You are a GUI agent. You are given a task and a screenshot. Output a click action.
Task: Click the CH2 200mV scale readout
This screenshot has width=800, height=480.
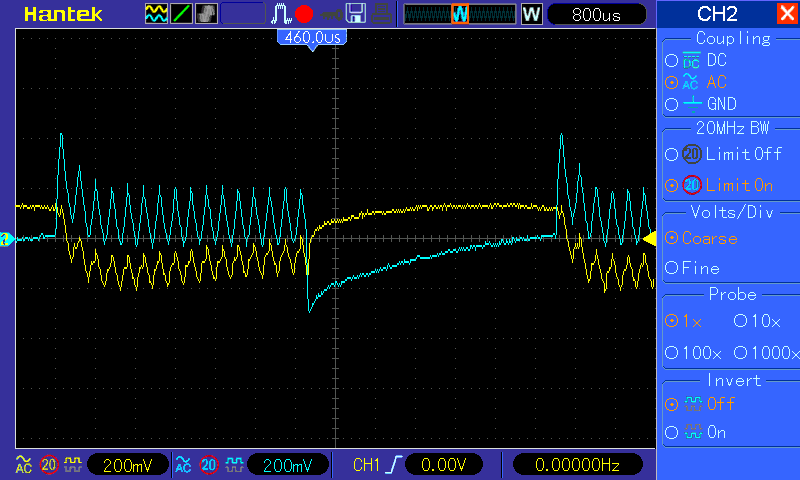point(287,465)
